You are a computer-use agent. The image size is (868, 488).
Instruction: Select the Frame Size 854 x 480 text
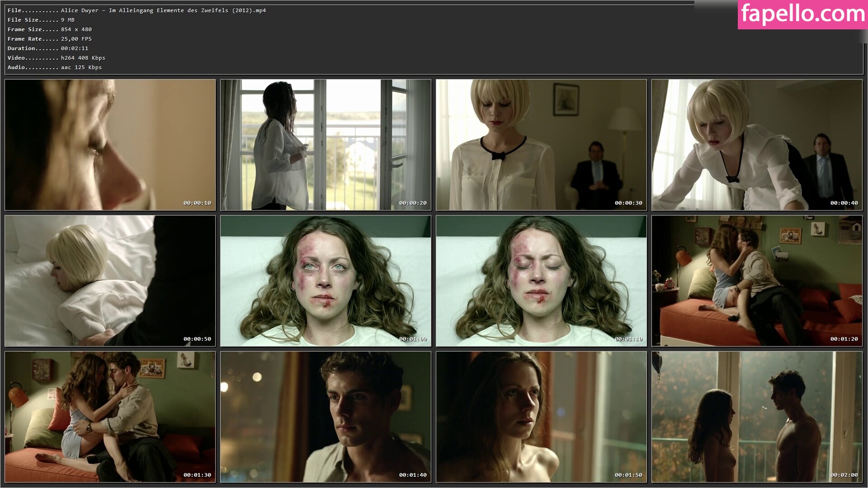click(50, 29)
